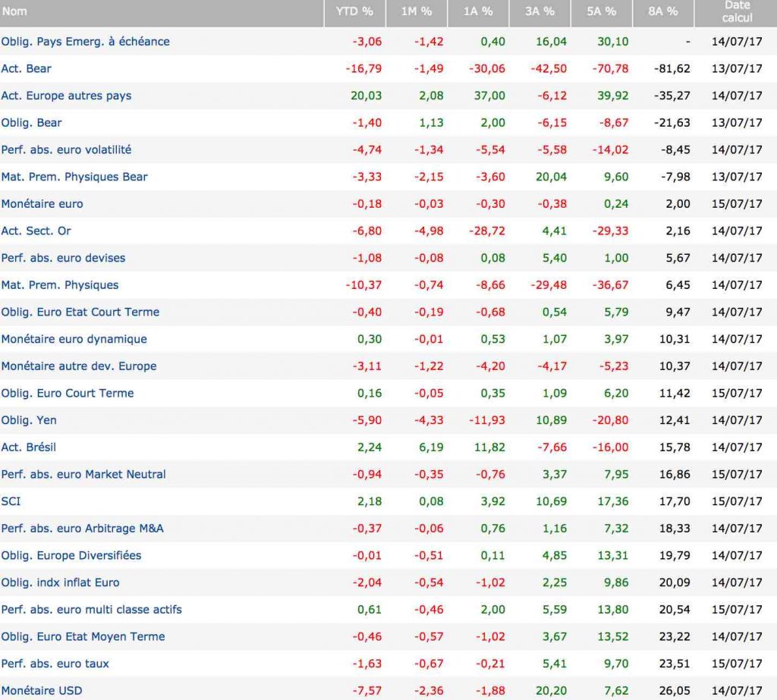The height and width of the screenshot is (700, 777).
Task: Open the Monétaire USD category
Action: coord(42,691)
